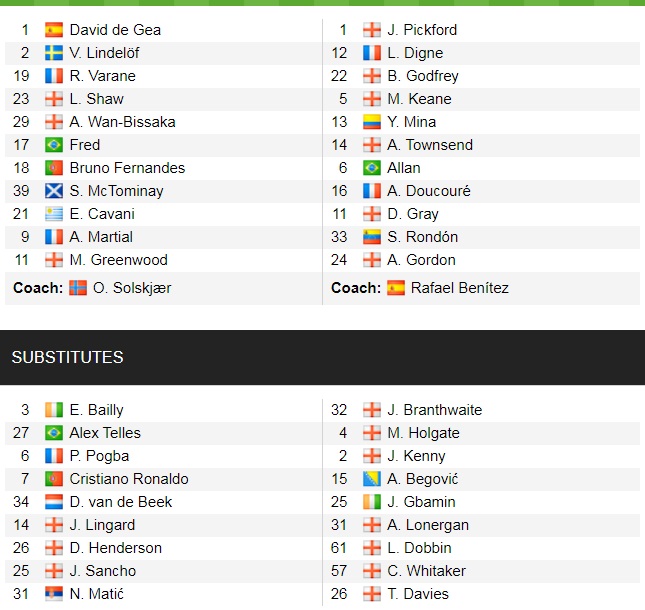Click the Scotland flag beside S. McTominay
Screen dimensions: 645x610
[54, 191]
